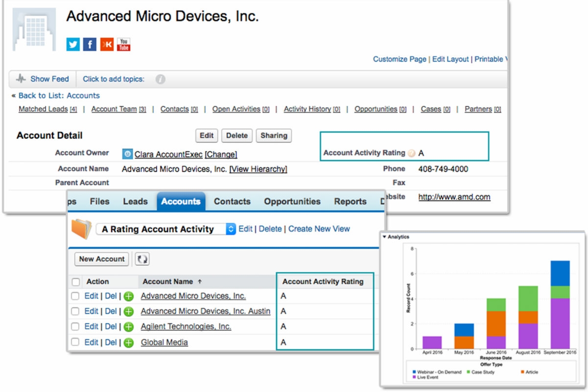Open the A Rating Account Activity view dropdown
588x392 pixels.
coord(166,229)
